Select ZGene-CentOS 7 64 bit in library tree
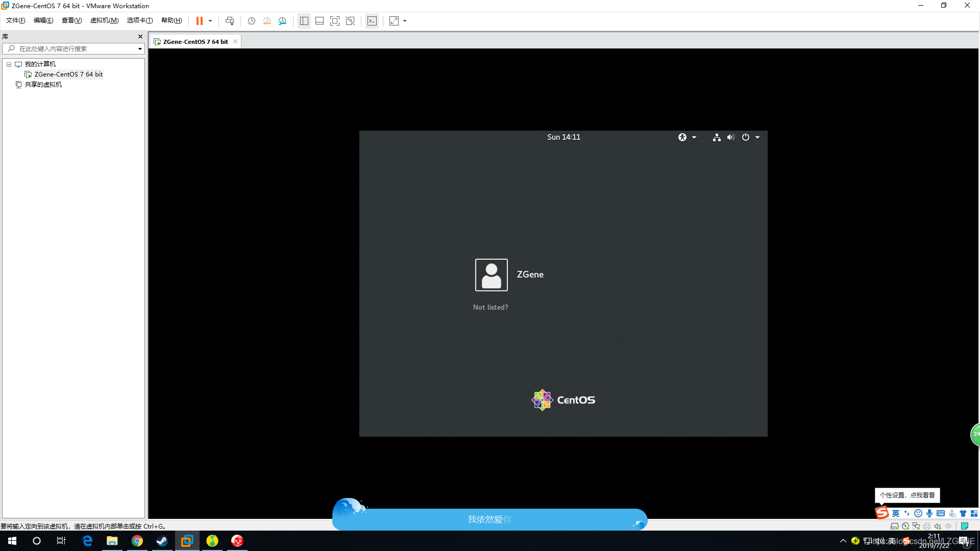 click(x=68, y=74)
